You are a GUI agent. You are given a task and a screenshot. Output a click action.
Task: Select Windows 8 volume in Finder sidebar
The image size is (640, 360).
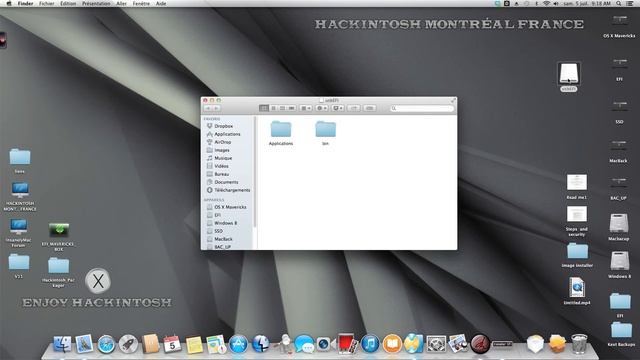tap(225, 223)
